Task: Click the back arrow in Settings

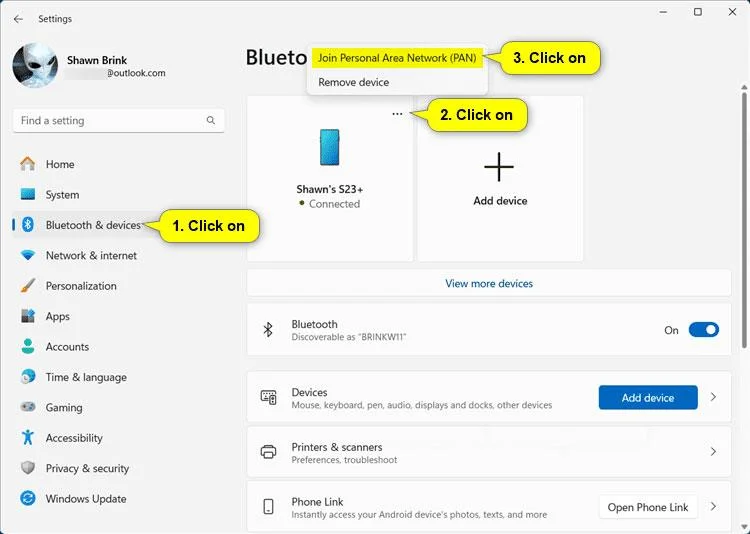Action: point(18,19)
